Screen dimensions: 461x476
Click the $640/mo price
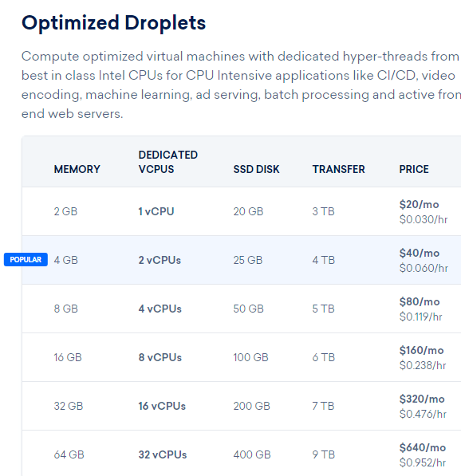coord(423,447)
